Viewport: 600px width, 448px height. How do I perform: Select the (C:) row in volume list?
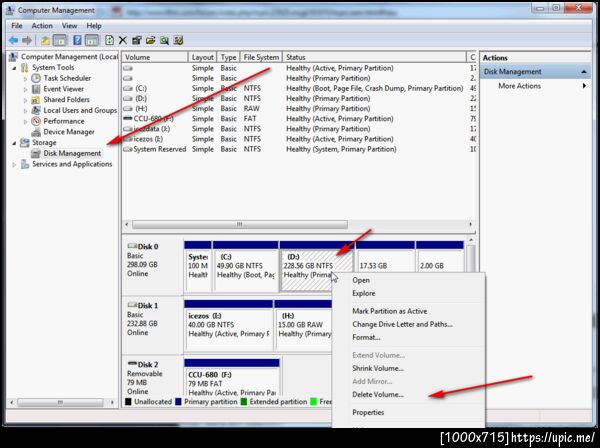pos(298,88)
